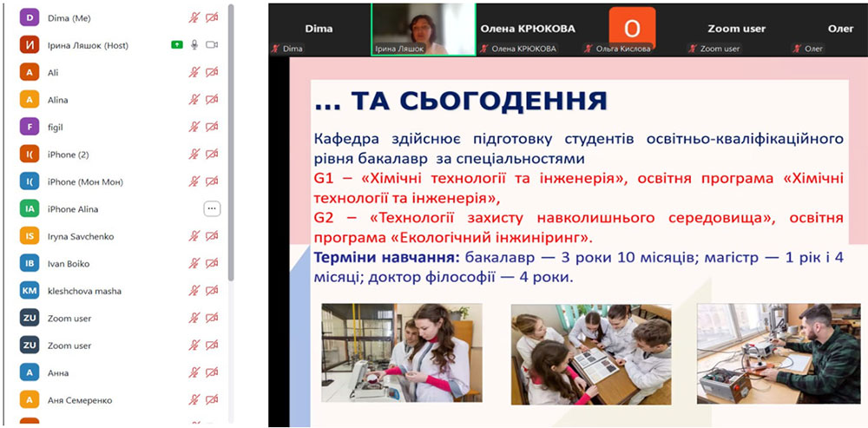The image size is (868, 428).
Task: Click the muted microphone icon beside Dima (Me)
Action: coord(194,17)
